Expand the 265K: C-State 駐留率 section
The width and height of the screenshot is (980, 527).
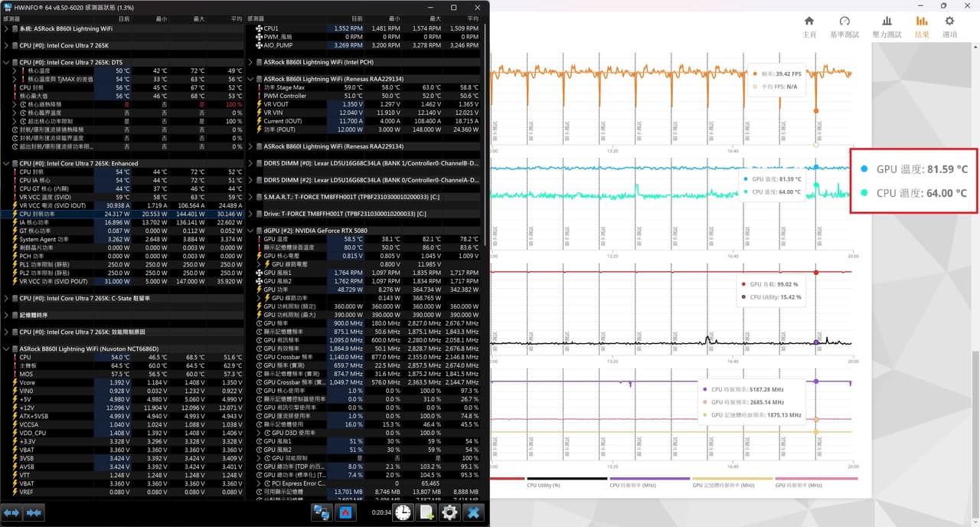6,298
